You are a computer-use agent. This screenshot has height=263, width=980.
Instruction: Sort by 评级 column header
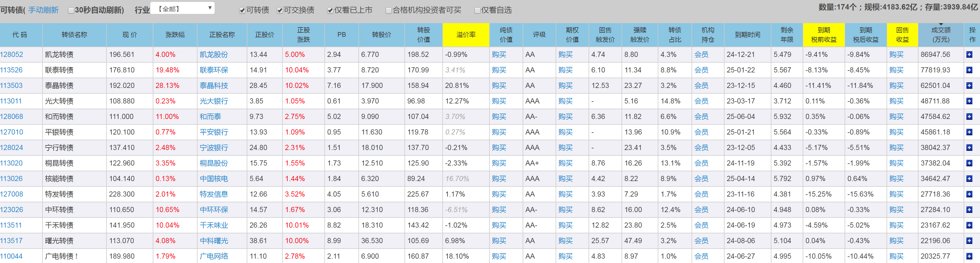(x=539, y=35)
